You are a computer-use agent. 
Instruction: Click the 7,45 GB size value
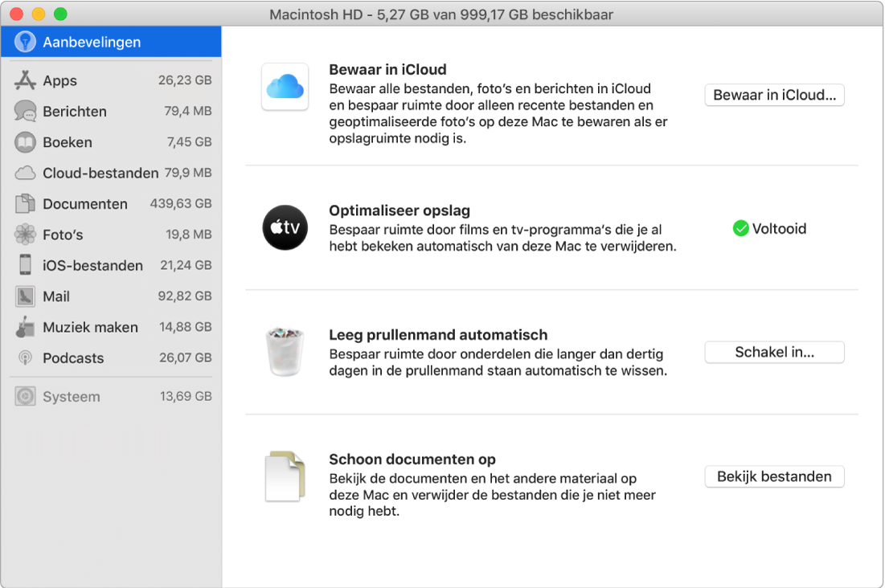[189, 142]
